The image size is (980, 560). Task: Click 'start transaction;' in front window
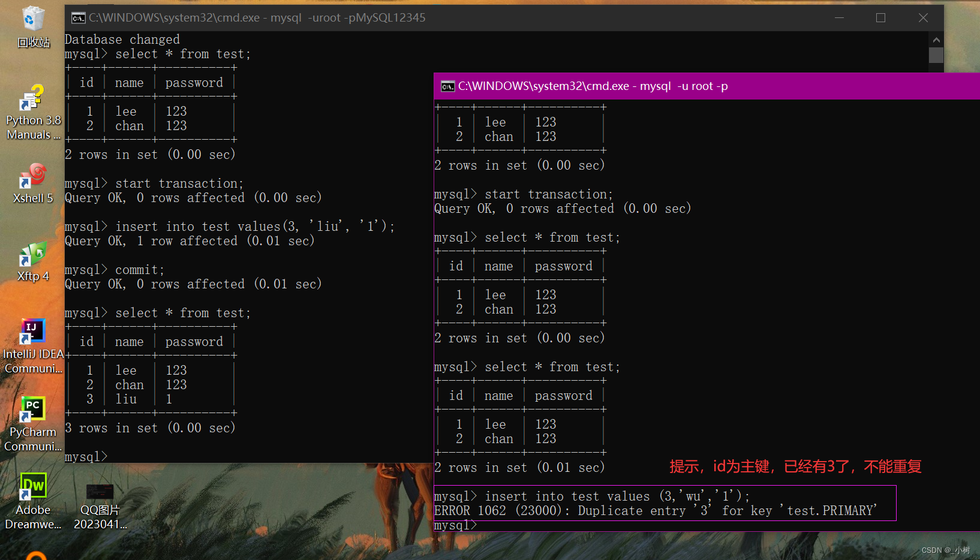tap(549, 194)
